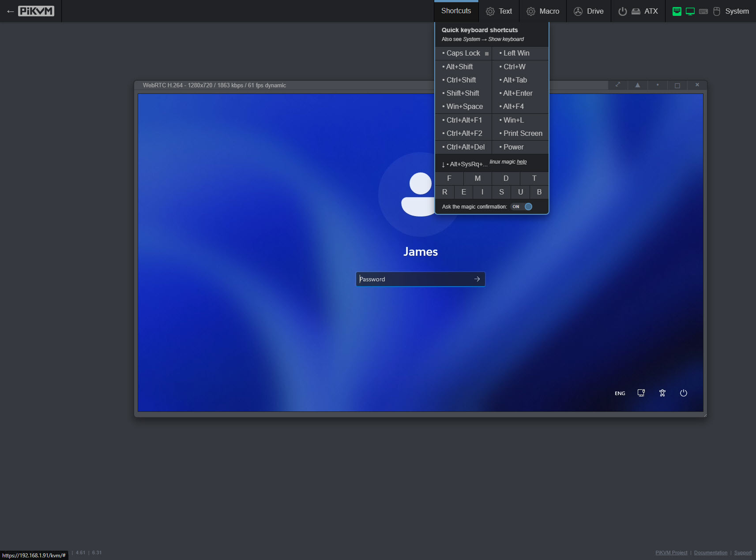The height and width of the screenshot is (560, 756).
Task: Click the power icon on Windows login screen
Action: pyautogui.click(x=683, y=393)
